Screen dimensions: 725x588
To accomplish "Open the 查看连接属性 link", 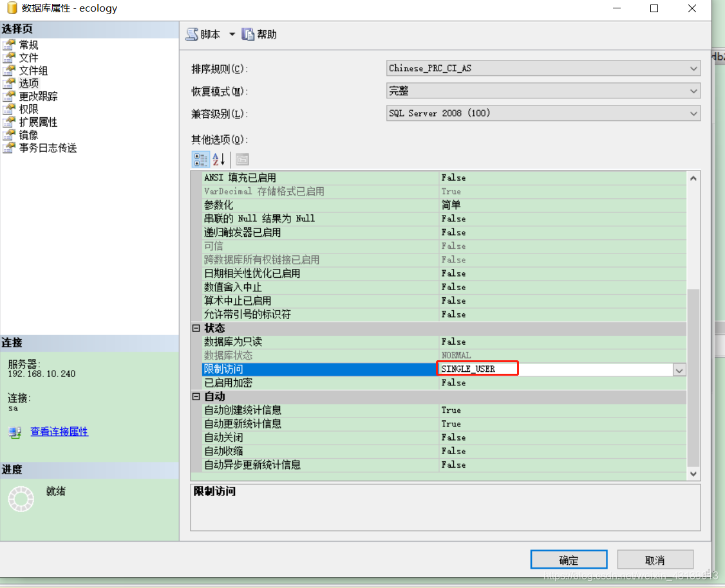I will tap(59, 432).
